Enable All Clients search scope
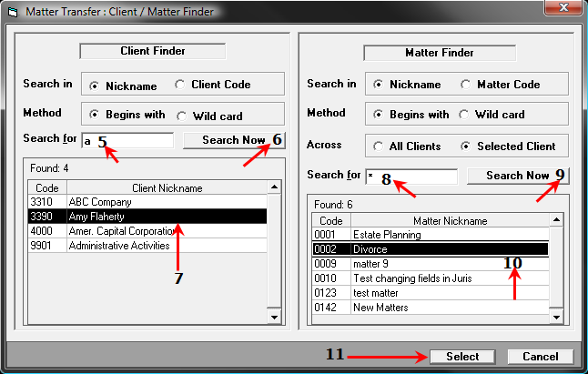This screenshot has width=588, height=374. tap(379, 146)
